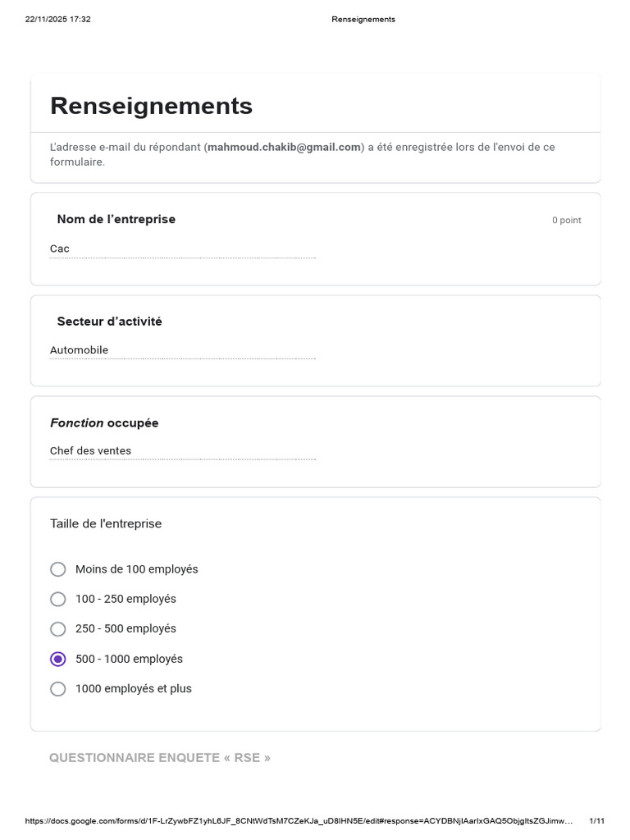The height and width of the screenshot is (840, 630).
Task: Click the "Secteur d'activité" answer field containing Automobile
Action: [183, 350]
